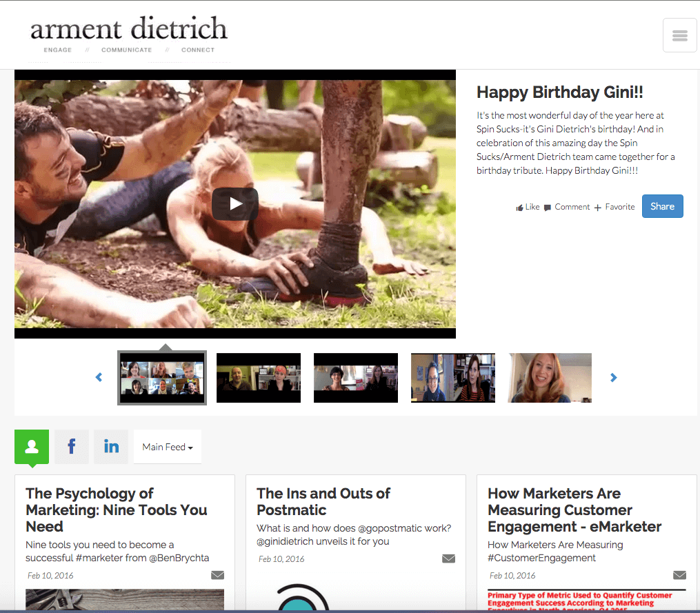Switch to the green profile feed tab
The height and width of the screenshot is (613, 700).
(32, 447)
